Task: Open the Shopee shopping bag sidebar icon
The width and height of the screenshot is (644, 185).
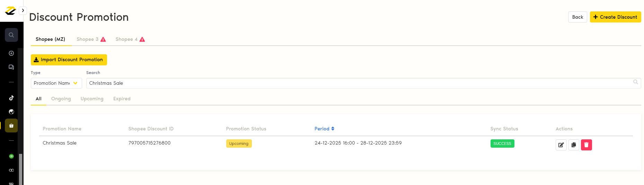Action: point(11,126)
